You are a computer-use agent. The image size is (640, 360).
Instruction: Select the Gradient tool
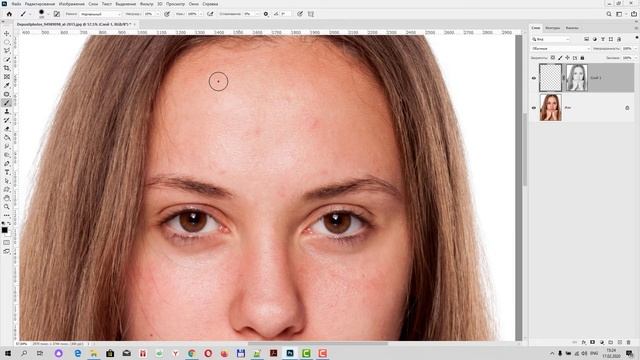7,138
